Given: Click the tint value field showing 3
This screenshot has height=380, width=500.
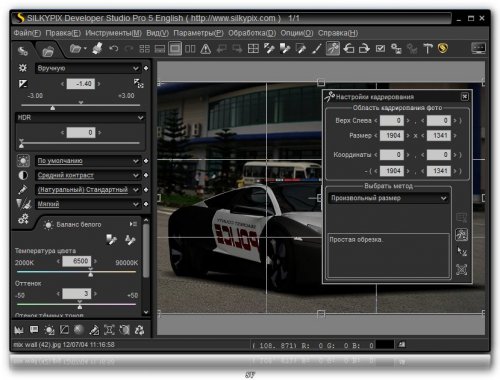Looking at the screenshot, I should point(77,294).
